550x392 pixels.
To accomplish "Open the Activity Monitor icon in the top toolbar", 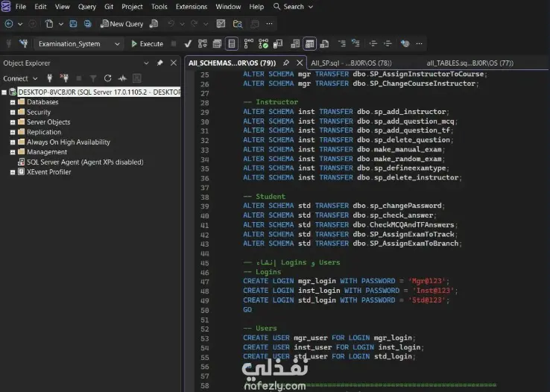I will [221, 24].
